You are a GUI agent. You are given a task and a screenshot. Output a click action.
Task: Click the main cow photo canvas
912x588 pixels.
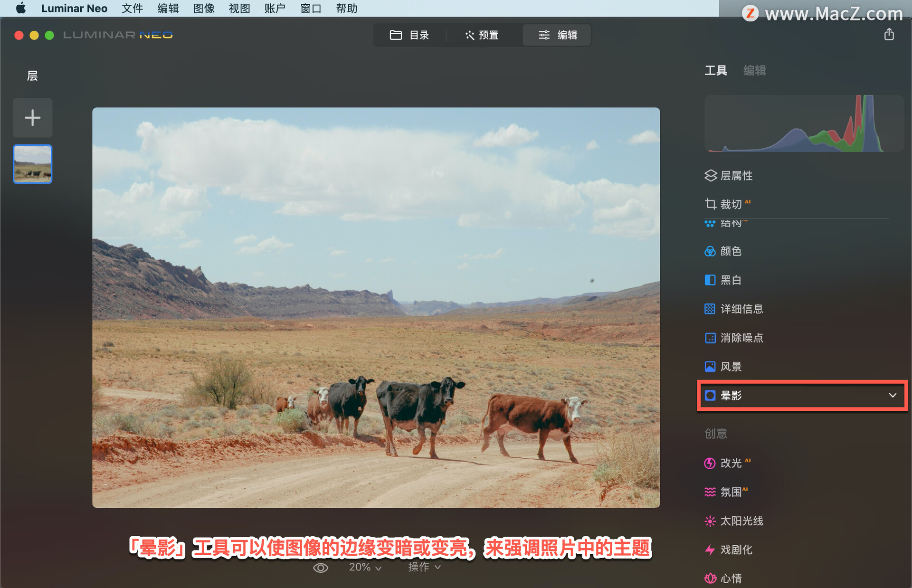(x=376, y=307)
